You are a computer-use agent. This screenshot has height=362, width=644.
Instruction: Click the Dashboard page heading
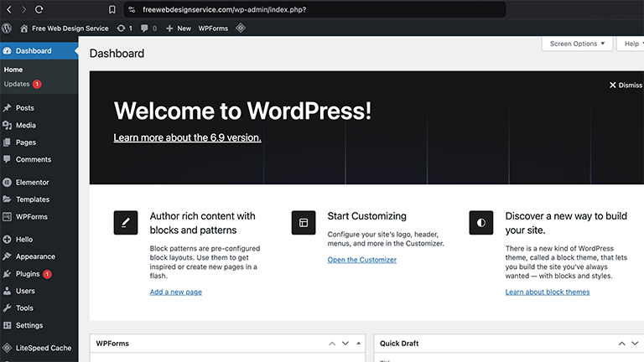point(117,54)
